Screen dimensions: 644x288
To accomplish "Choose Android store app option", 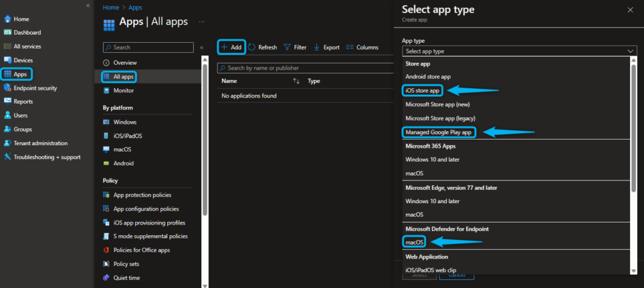I will pyautogui.click(x=428, y=77).
